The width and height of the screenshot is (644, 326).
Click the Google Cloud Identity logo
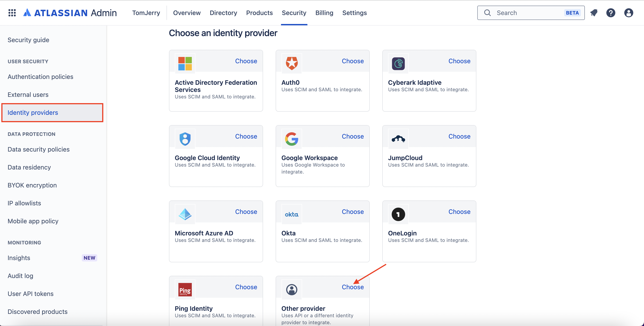click(185, 139)
